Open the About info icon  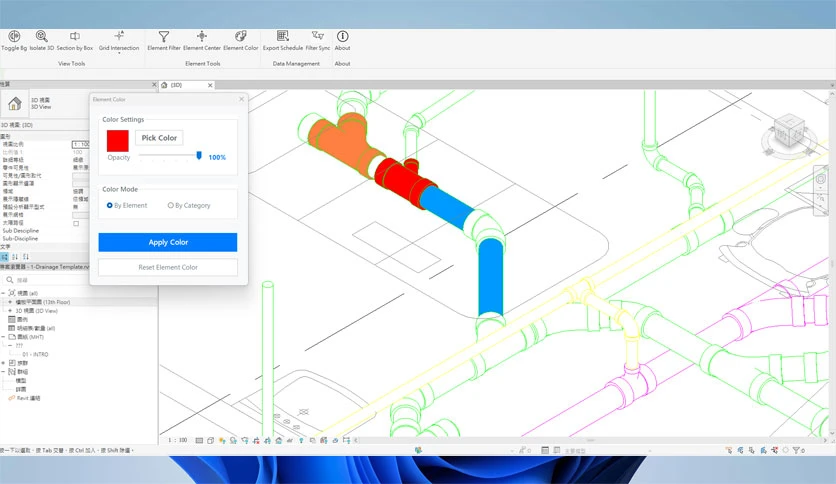click(342, 36)
